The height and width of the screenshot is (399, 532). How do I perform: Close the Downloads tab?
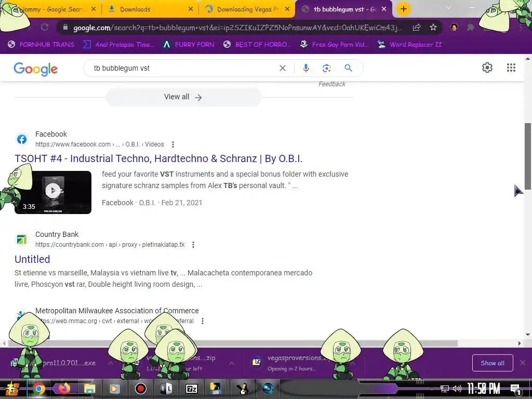(x=191, y=9)
